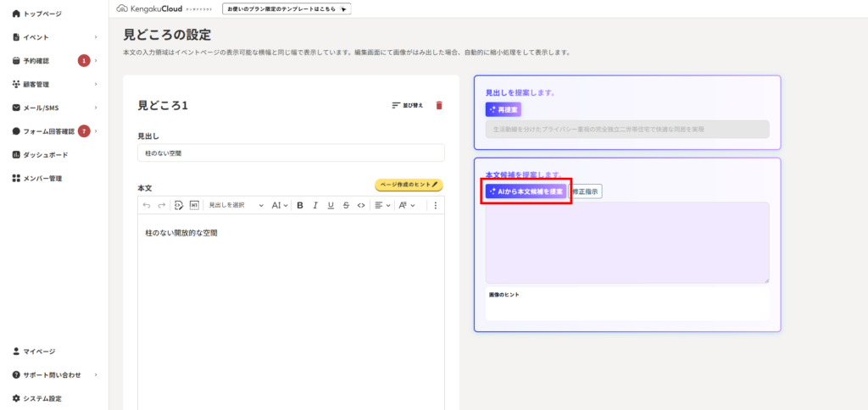
Task: Click the ページ作成のヒント yellow button
Action: coord(409,185)
